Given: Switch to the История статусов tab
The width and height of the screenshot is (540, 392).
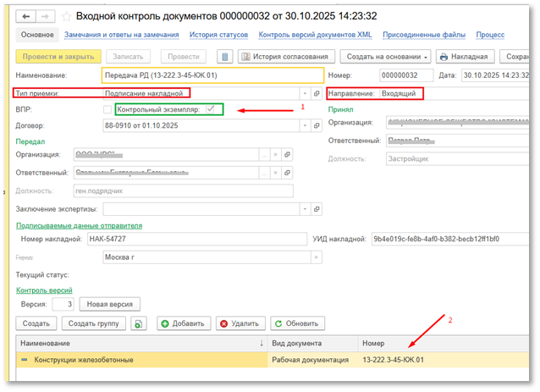Looking at the screenshot, I should tap(218, 35).
